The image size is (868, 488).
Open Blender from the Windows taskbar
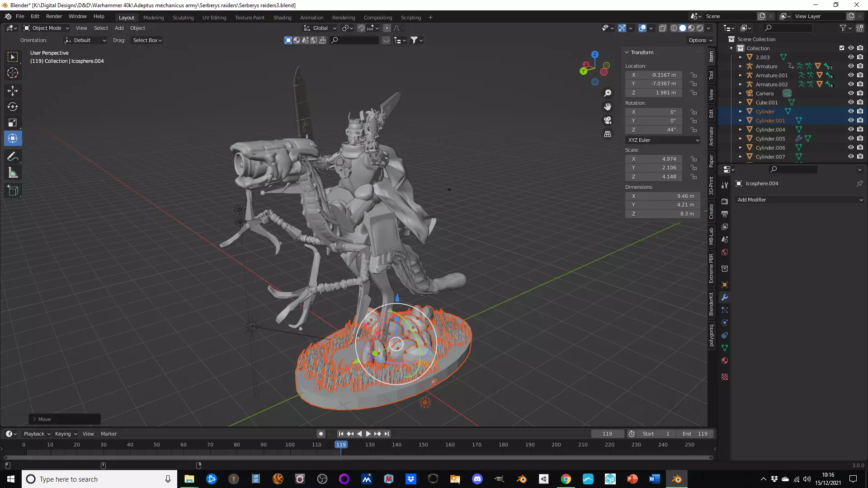pos(677,479)
